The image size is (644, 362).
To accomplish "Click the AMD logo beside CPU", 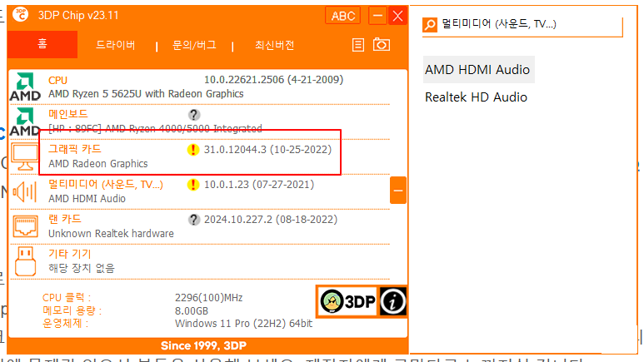I will tap(25, 87).
